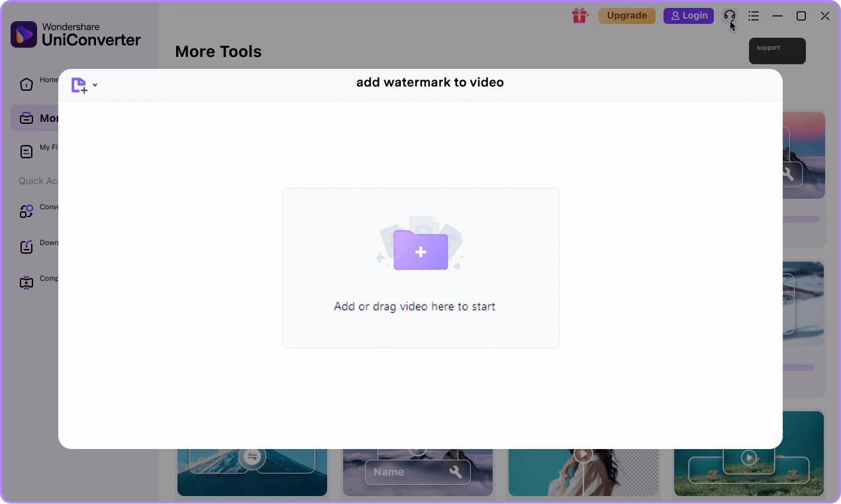
Task: Click the gift promotion icon
Action: (579, 15)
